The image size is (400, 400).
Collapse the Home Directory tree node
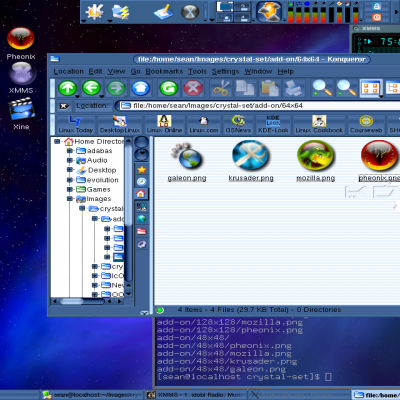[57, 142]
